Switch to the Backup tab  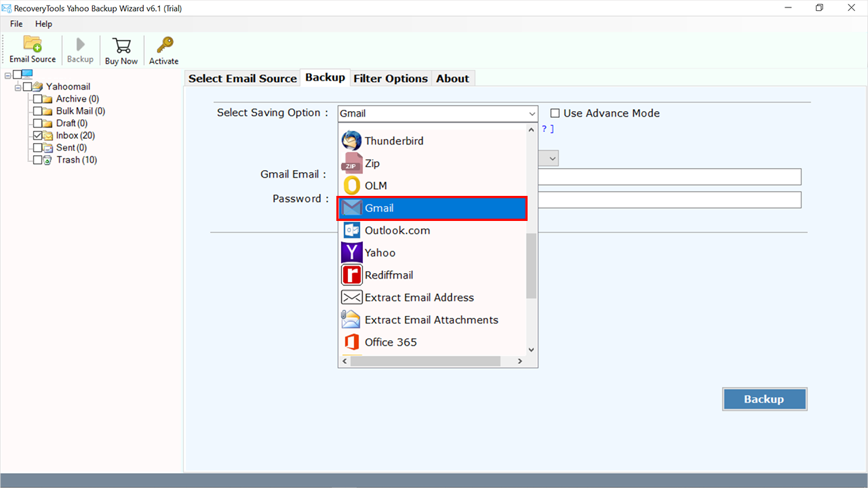coord(325,77)
